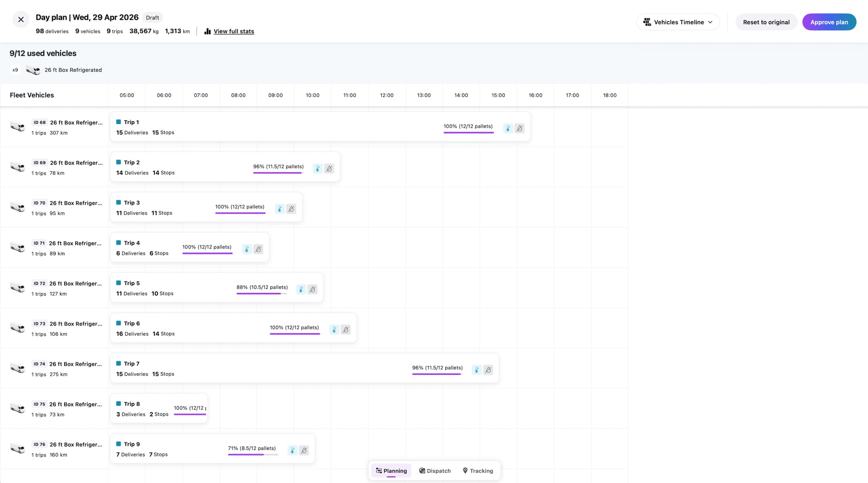The height and width of the screenshot is (483, 868).
Task: Click the temperature icon on Trip 5
Action: coord(301,290)
